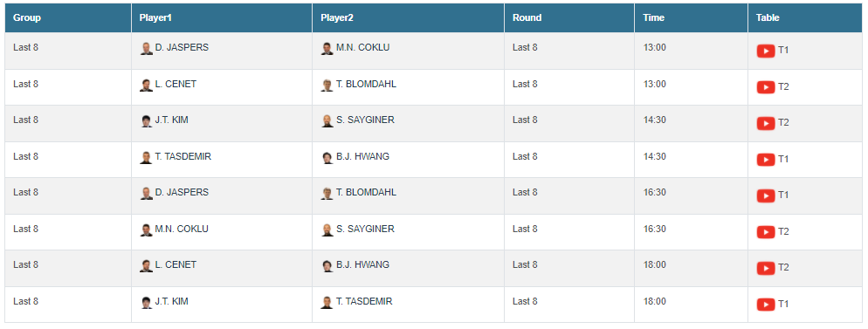This screenshot has height=329, width=868.
Task: Watch Kim vs Sayginer on YouTube
Action: [766, 123]
